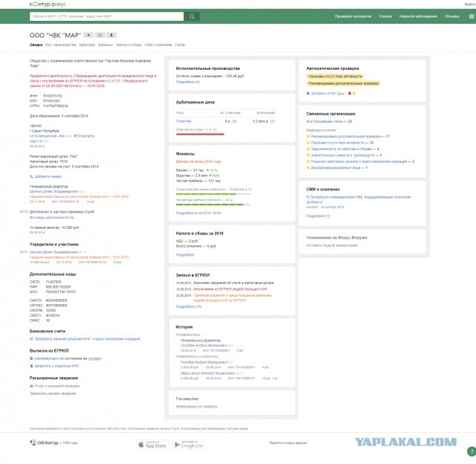This screenshot has height=464, width=476.
Task: Switch to the Финансы tab
Action: pos(106,45)
